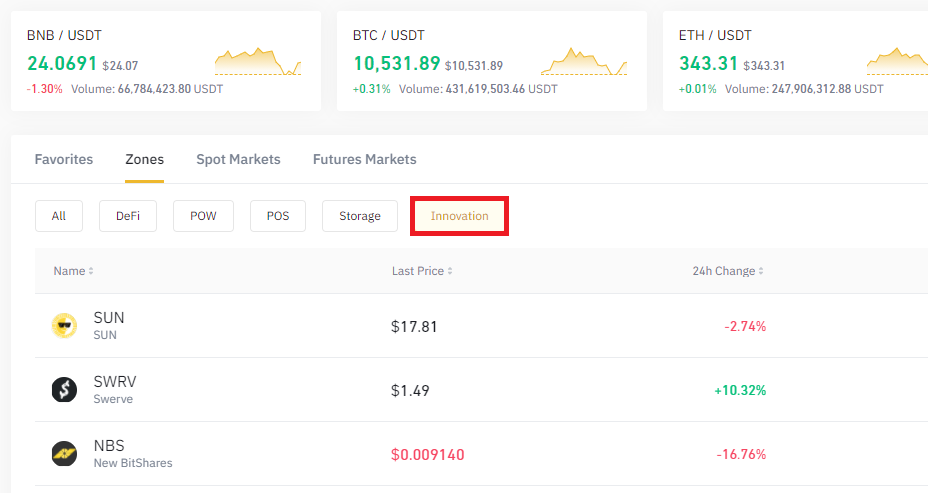Select the POS zone filter
The height and width of the screenshot is (493, 928).
pyautogui.click(x=278, y=216)
